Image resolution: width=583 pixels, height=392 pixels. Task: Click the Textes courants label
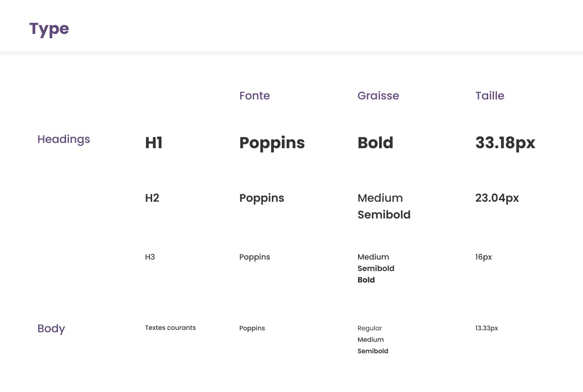pos(170,328)
